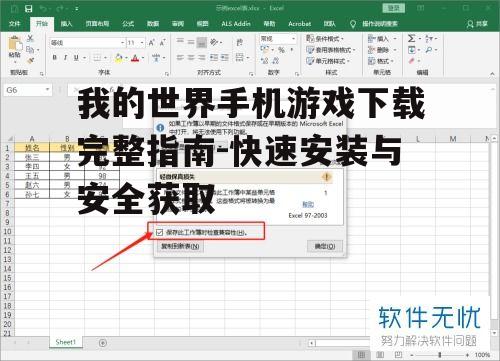Open the Name Box dropdown next to G6

(47, 90)
